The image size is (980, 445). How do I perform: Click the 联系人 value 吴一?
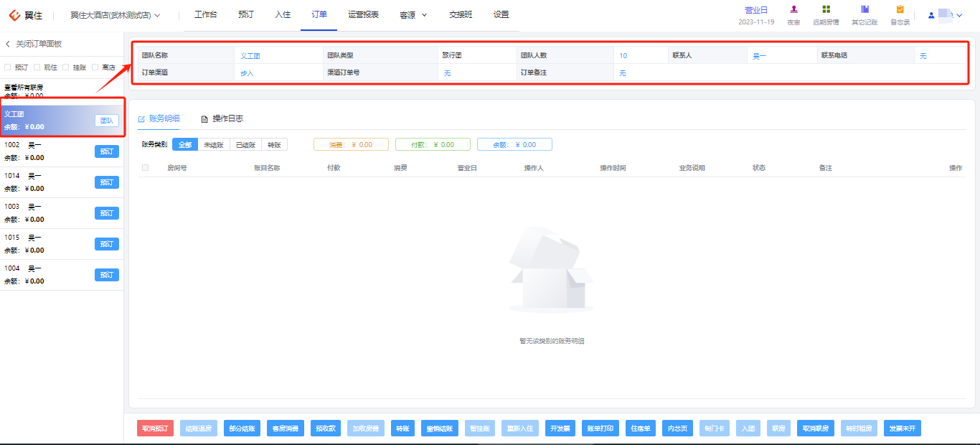click(759, 56)
